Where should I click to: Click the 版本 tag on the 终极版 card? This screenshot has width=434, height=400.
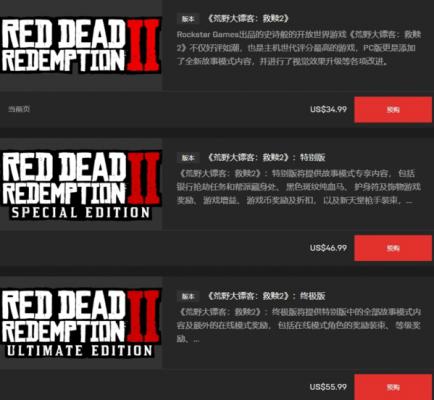coord(188,296)
